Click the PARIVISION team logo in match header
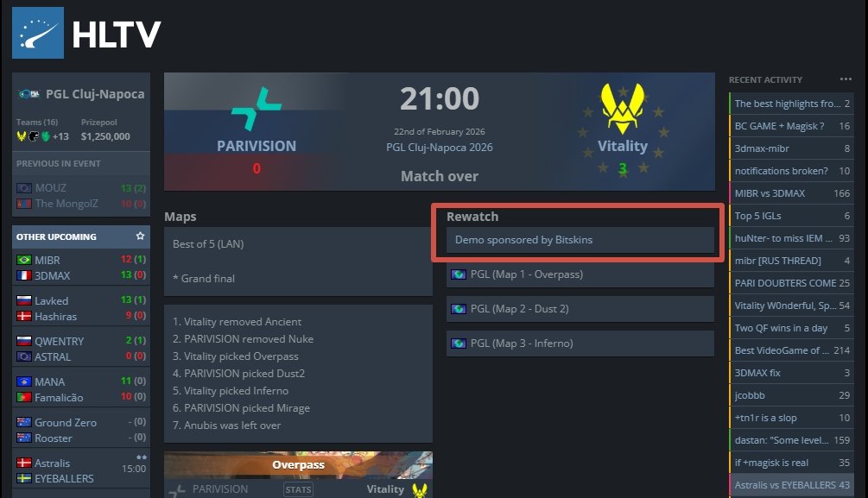868x498 pixels. tap(257, 109)
